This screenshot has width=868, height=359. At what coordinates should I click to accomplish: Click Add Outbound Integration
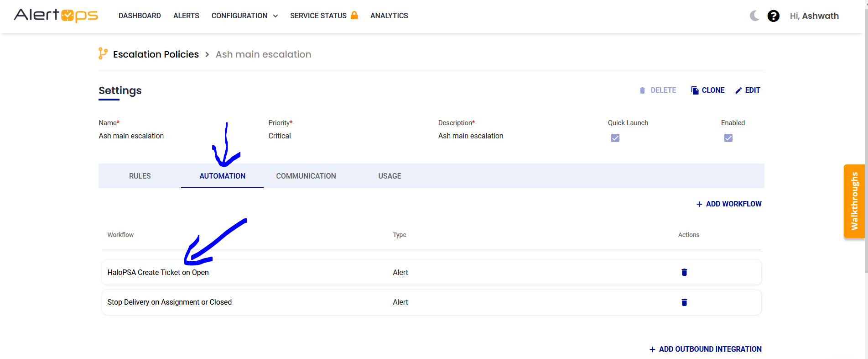pos(705,349)
